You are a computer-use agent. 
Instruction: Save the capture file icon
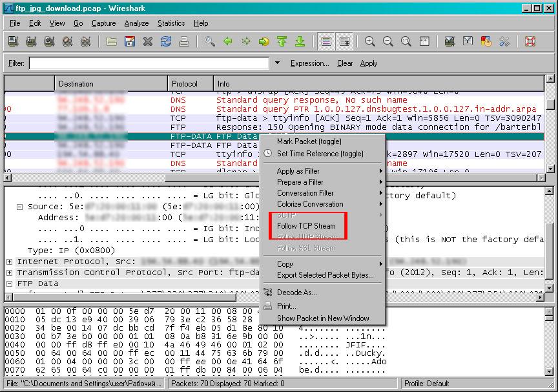pos(130,41)
